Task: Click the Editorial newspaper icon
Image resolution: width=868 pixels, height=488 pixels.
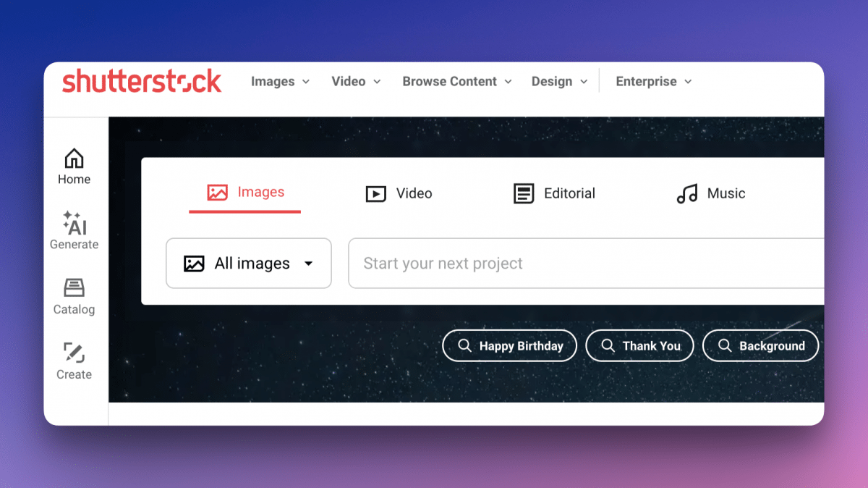Action: click(524, 194)
